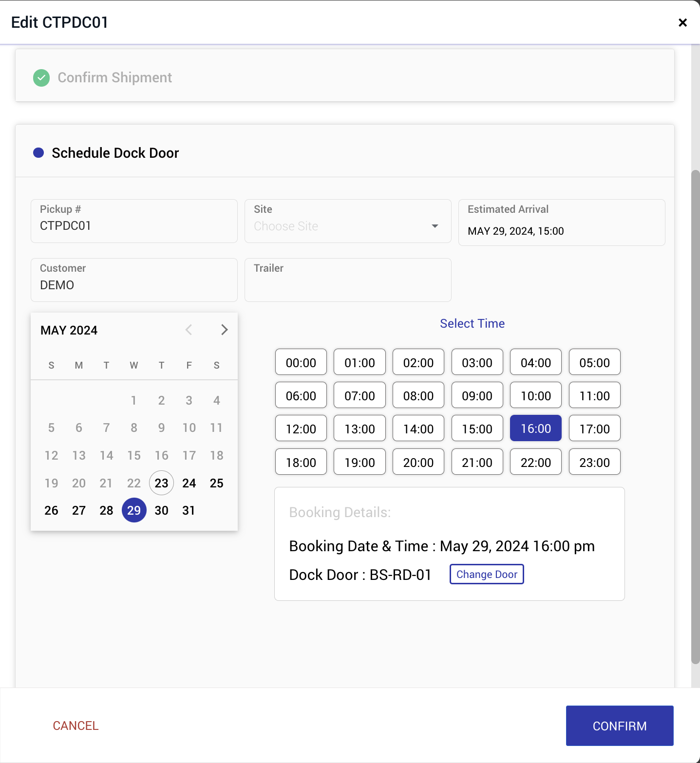Click the Pickup # field
Image resolution: width=700 pixels, height=763 pixels.
tap(134, 221)
